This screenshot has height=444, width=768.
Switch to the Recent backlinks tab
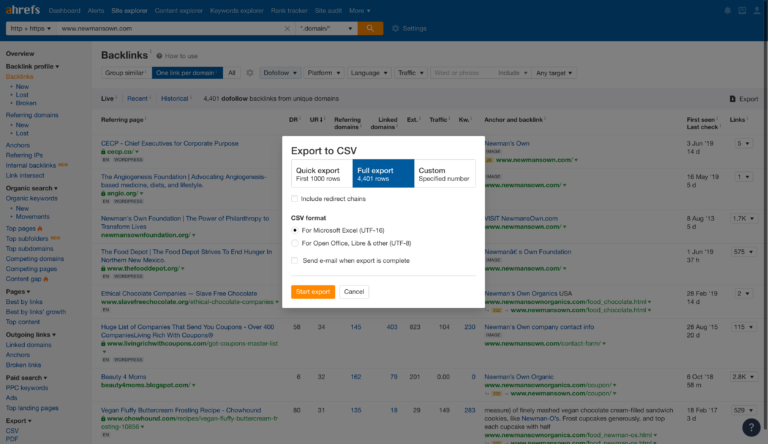pos(137,99)
